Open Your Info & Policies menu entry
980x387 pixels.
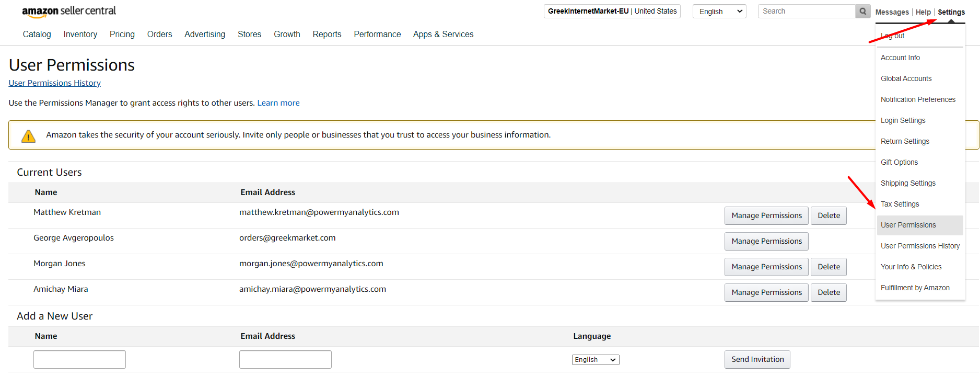tap(912, 267)
